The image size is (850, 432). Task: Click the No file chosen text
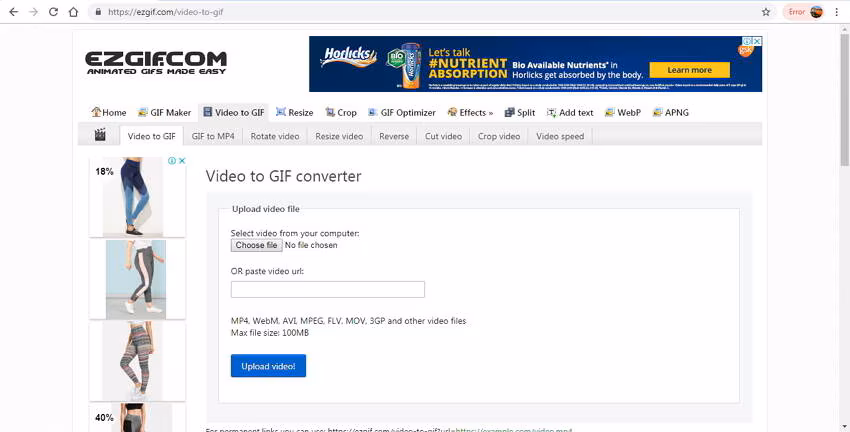click(x=311, y=245)
